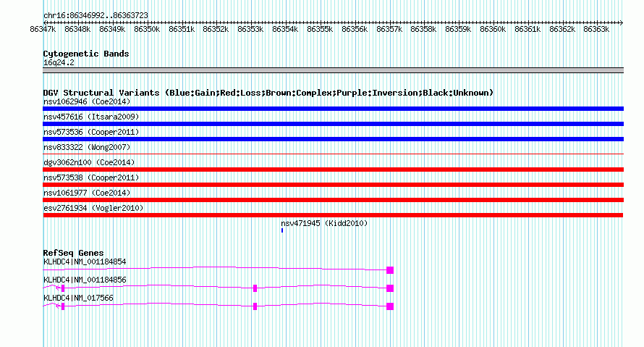
Task: Click the 86360k ruler label
Action: point(493,30)
